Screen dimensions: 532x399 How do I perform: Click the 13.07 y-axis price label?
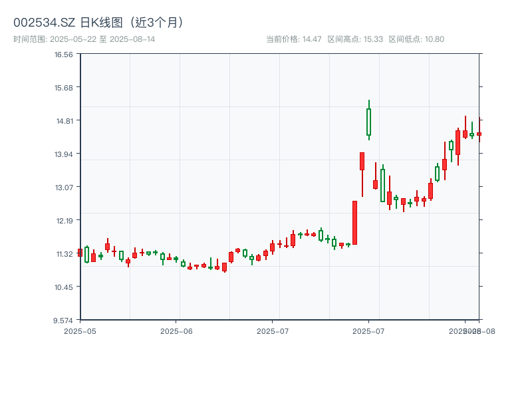pos(64,188)
